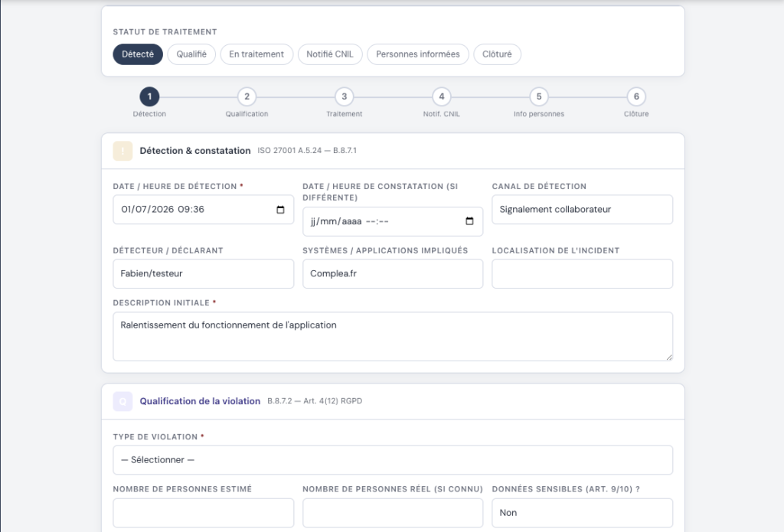Viewport: 784px width, 532px height.
Task: Edit Systèmes / Applications field Complea.fr
Action: tap(393, 273)
